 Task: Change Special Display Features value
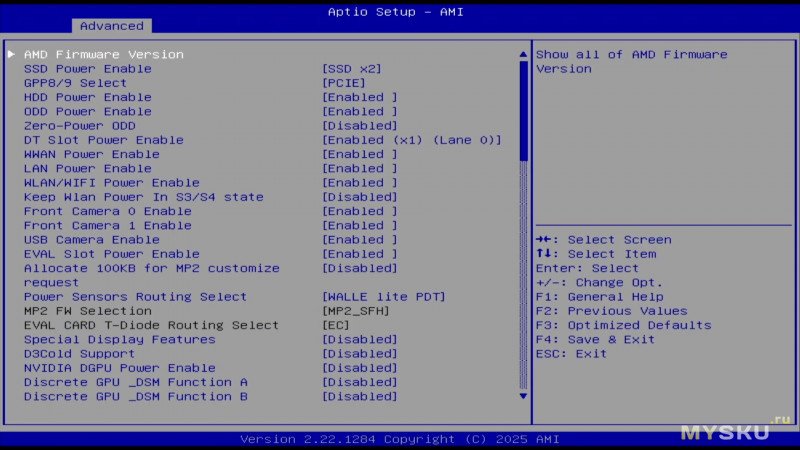pyautogui.click(x=360, y=340)
